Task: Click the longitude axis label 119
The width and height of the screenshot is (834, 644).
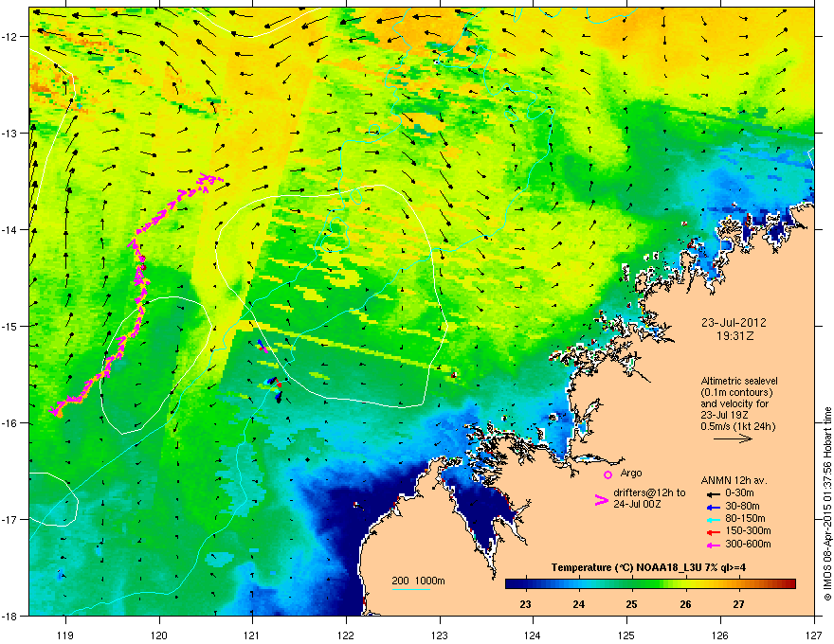Action: 65,635
